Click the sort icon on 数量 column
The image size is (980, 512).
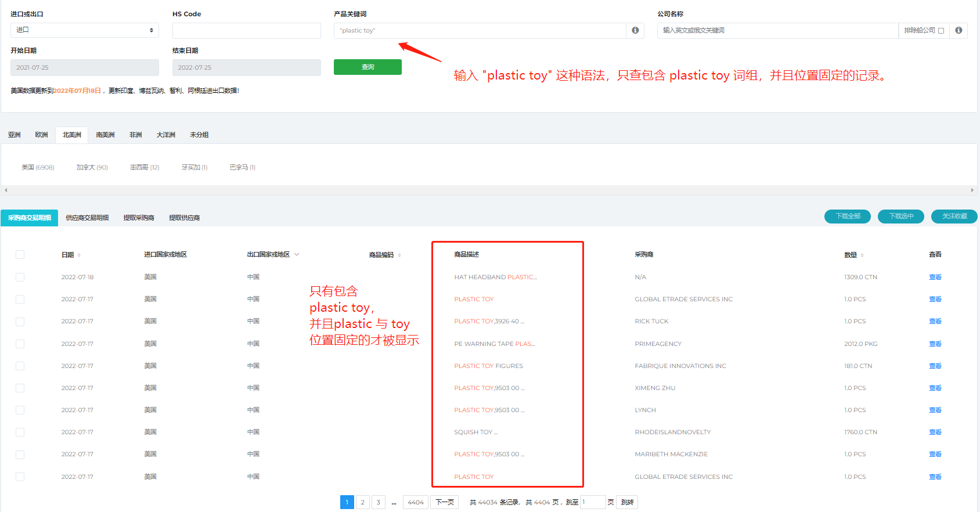(862, 255)
